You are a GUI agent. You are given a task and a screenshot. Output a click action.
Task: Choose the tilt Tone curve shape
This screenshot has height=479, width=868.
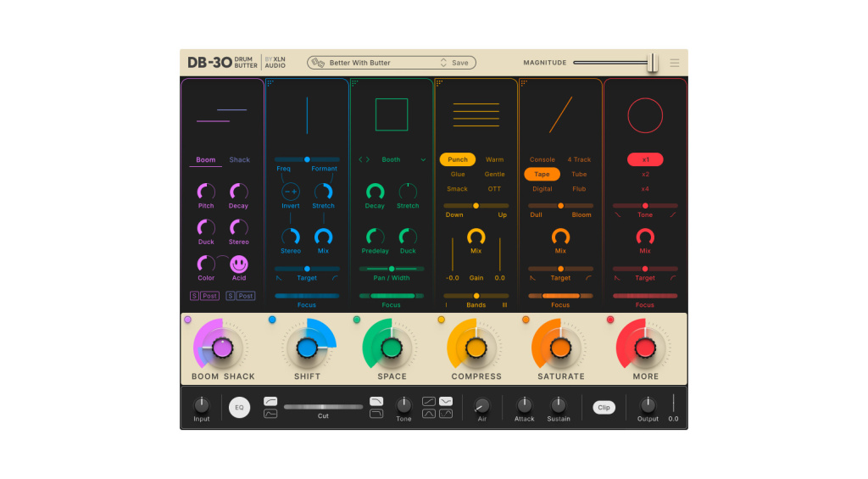428,401
